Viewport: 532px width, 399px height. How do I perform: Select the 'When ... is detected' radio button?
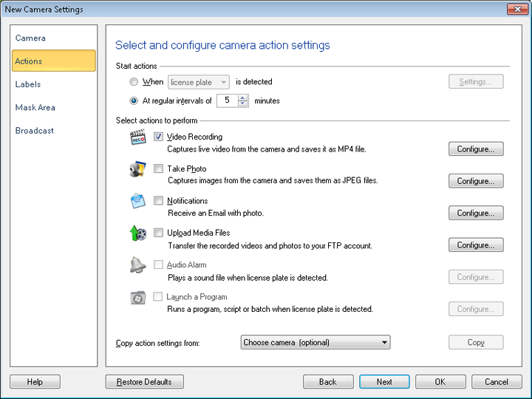pos(134,82)
